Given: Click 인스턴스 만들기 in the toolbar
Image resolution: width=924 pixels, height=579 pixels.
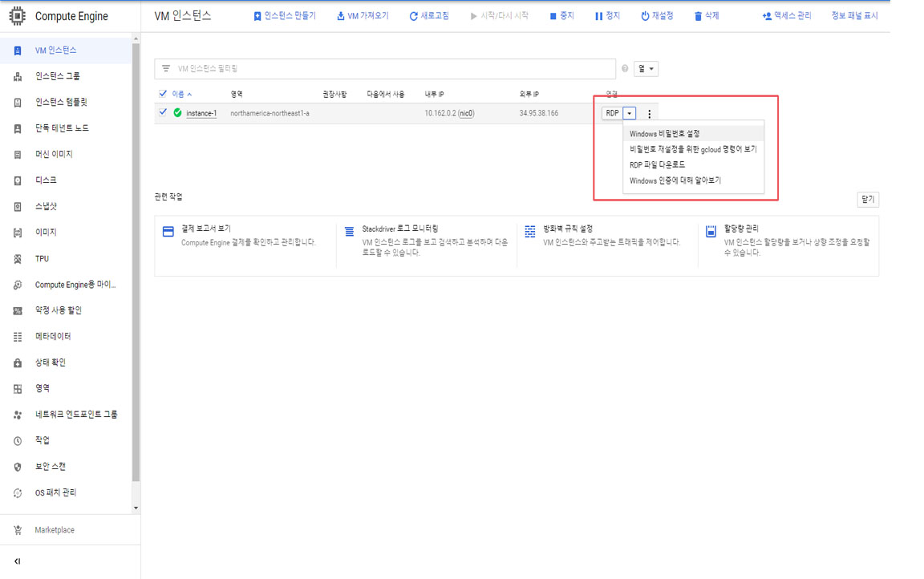Looking at the screenshot, I should pos(285,16).
